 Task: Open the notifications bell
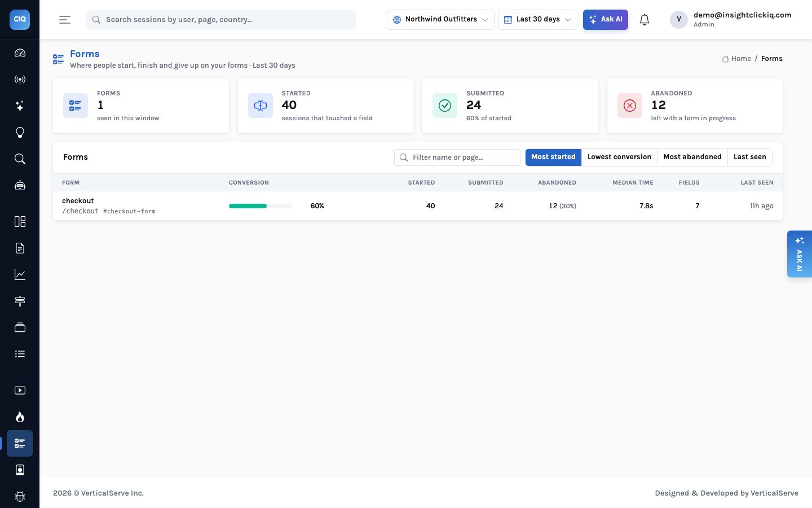click(x=645, y=20)
